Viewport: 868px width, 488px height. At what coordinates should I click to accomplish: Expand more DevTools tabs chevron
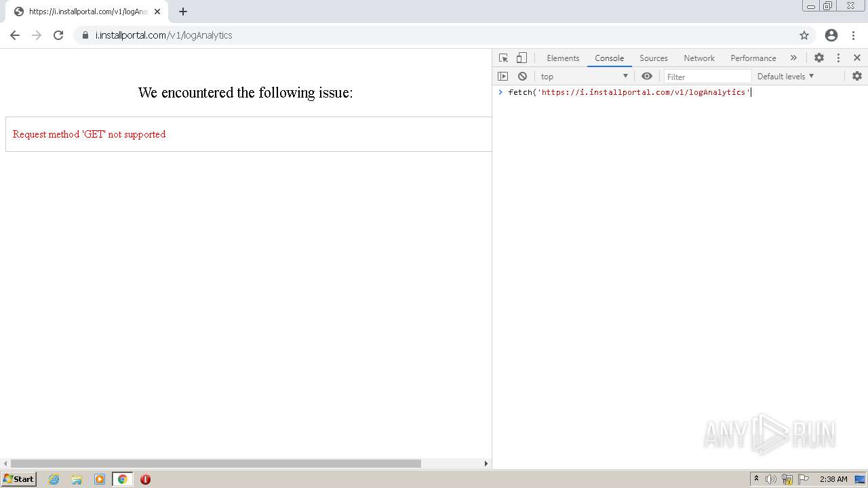click(793, 58)
